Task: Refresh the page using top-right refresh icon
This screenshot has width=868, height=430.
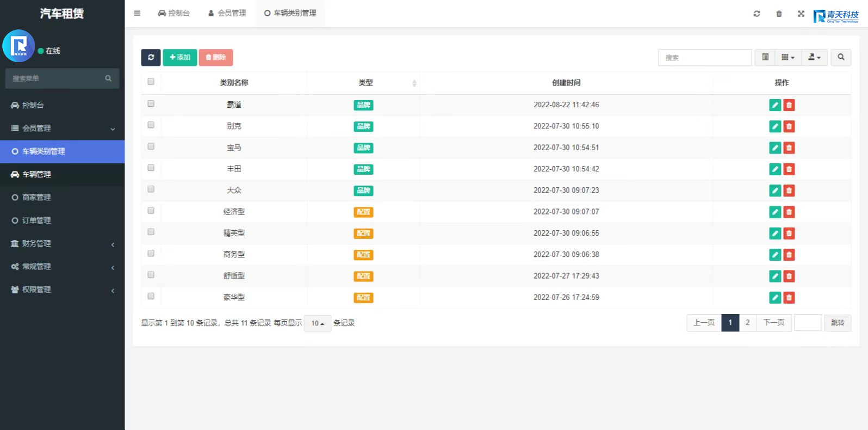Action: click(x=757, y=14)
